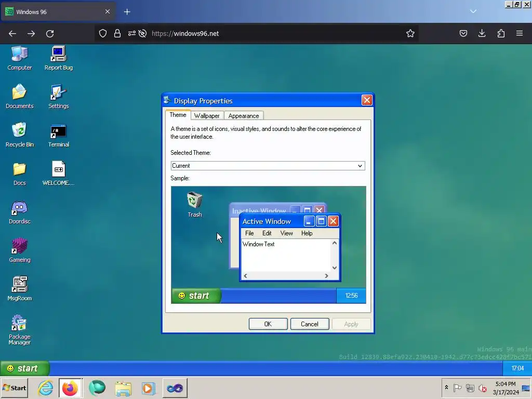Open File Explorer from the taskbar
This screenshot has width=532, height=399.
click(x=123, y=388)
